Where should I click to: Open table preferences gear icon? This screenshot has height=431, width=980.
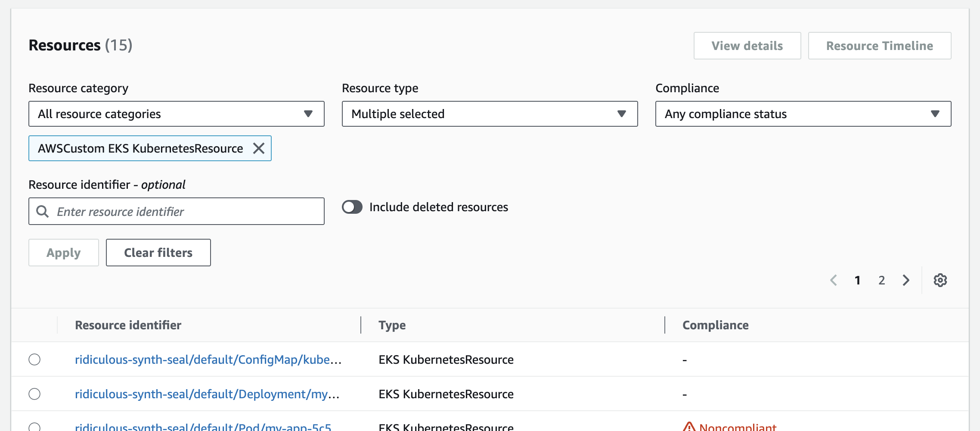click(940, 280)
